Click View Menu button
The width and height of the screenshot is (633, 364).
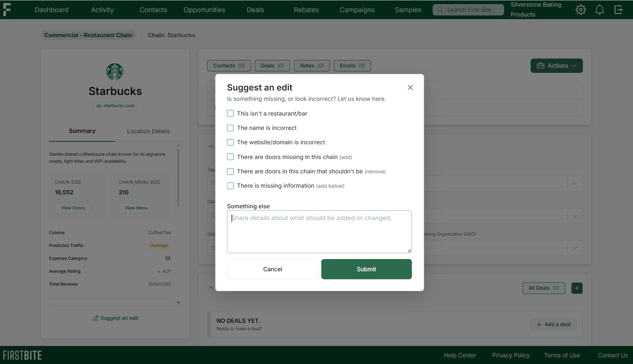[136, 208]
